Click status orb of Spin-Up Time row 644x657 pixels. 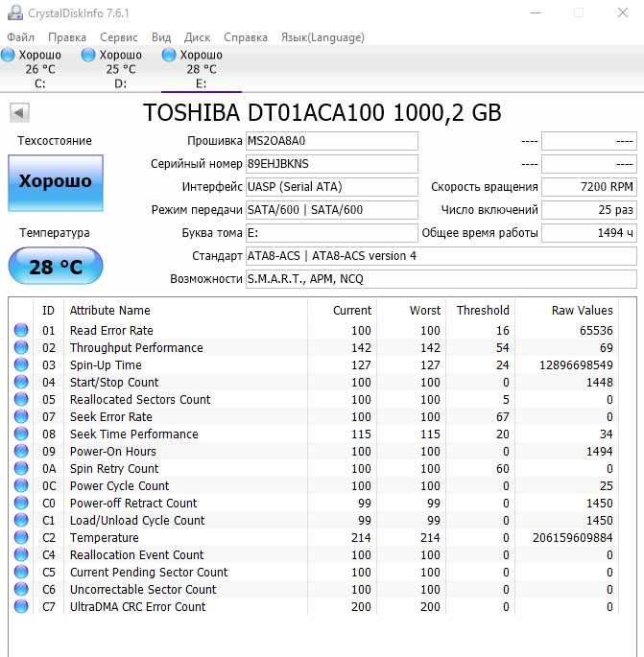[x=21, y=364]
